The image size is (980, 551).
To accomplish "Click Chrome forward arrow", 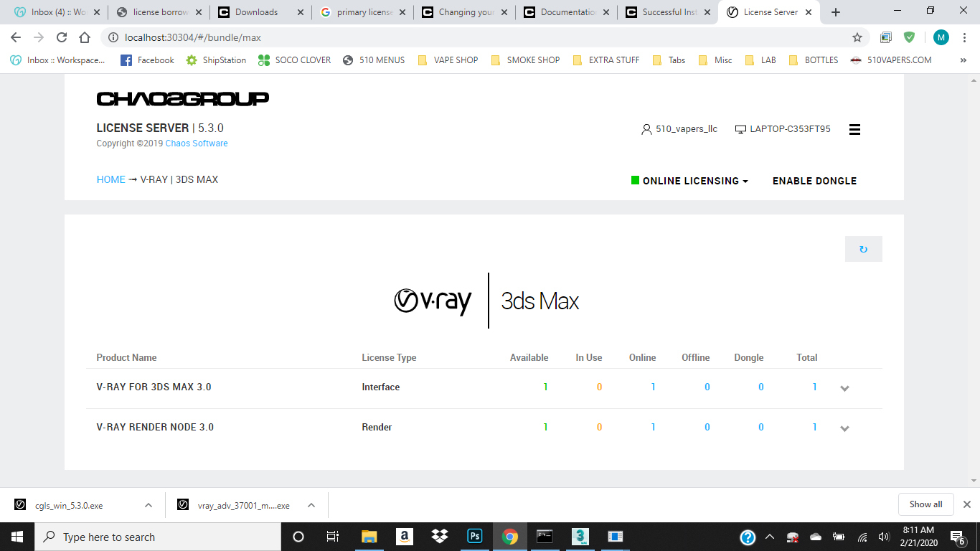I will coord(39,37).
